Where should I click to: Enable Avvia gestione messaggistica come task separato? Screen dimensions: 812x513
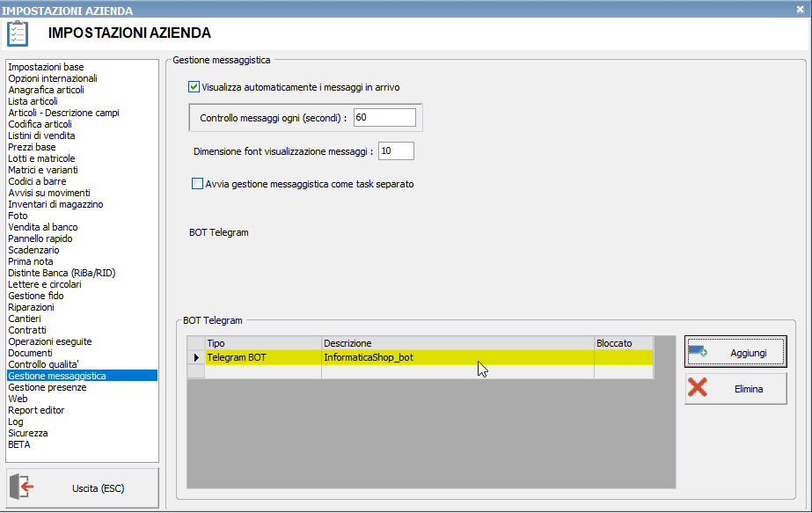(x=197, y=184)
